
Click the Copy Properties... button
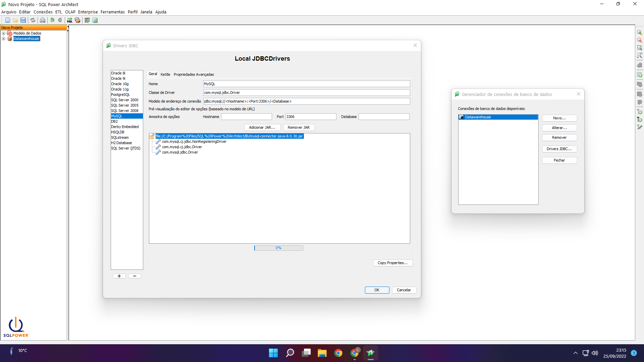pos(392,263)
